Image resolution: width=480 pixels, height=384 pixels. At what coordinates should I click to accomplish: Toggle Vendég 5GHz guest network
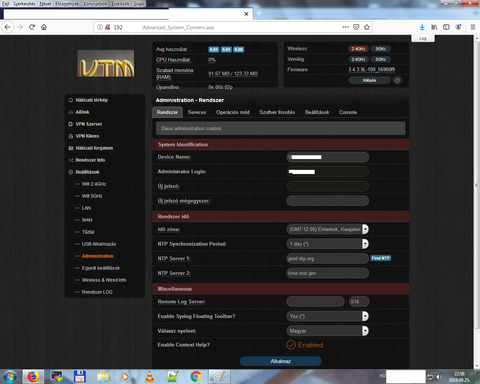(x=381, y=59)
